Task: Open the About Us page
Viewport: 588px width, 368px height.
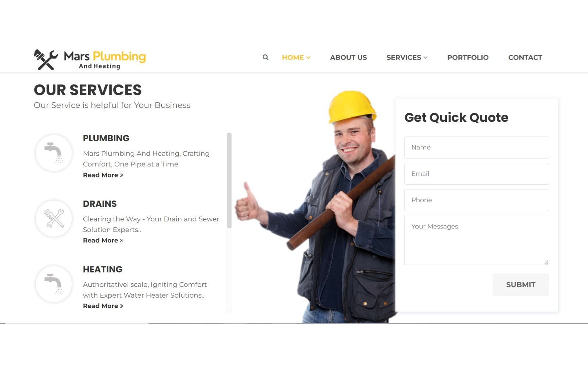Action: 348,57
